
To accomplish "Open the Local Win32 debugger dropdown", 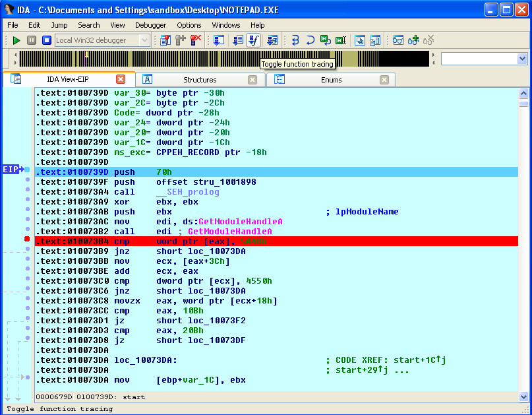I will pyautogui.click(x=144, y=40).
